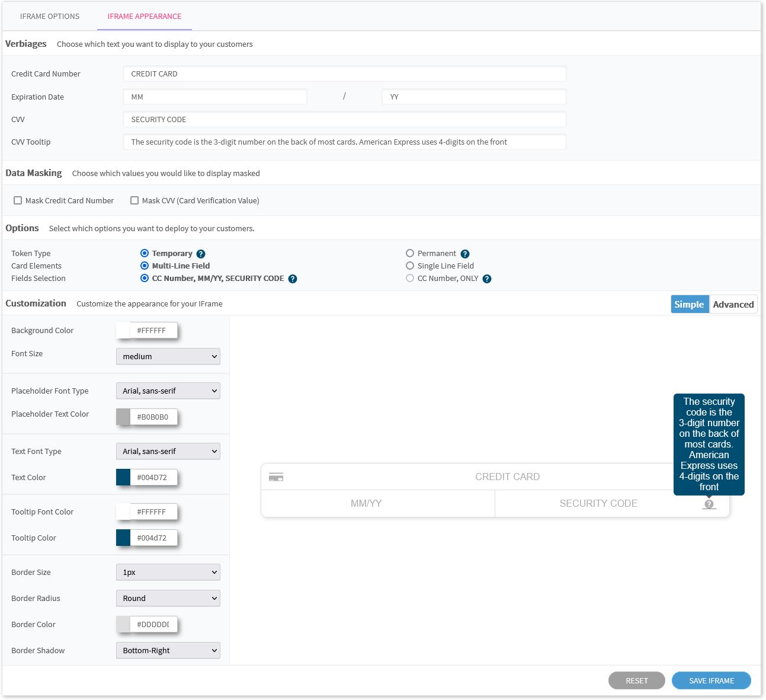Click the credit card icon in the preview
The width and height of the screenshot is (766, 700).
pyautogui.click(x=275, y=476)
